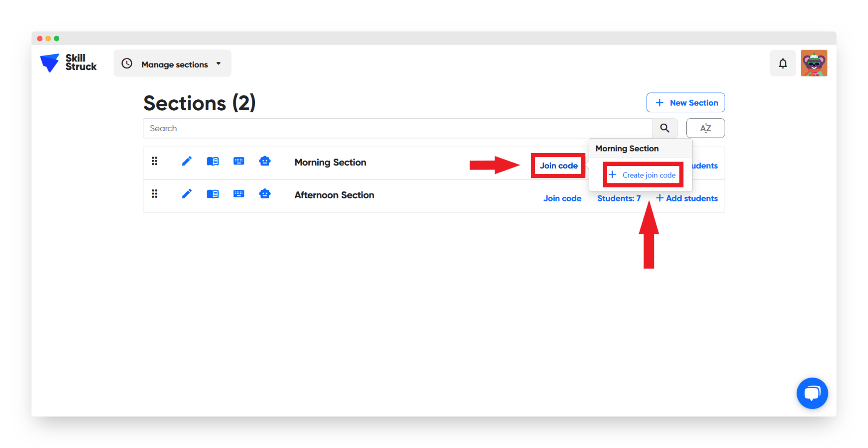Open the notifications bell
The width and height of the screenshot is (868, 448).
coord(783,63)
